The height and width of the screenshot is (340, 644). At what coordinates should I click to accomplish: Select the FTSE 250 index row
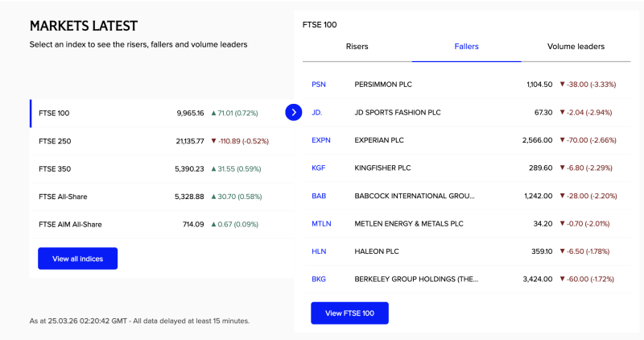pyautogui.click(x=162, y=141)
